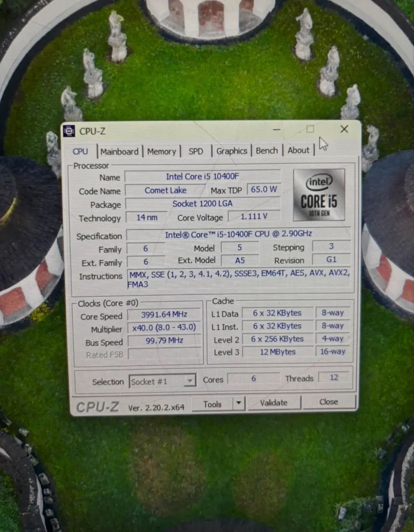Click the Level 2 associativity 4-way
Image resolution: width=414 pixels, height=532 pixels.
(x=333, y=339)
